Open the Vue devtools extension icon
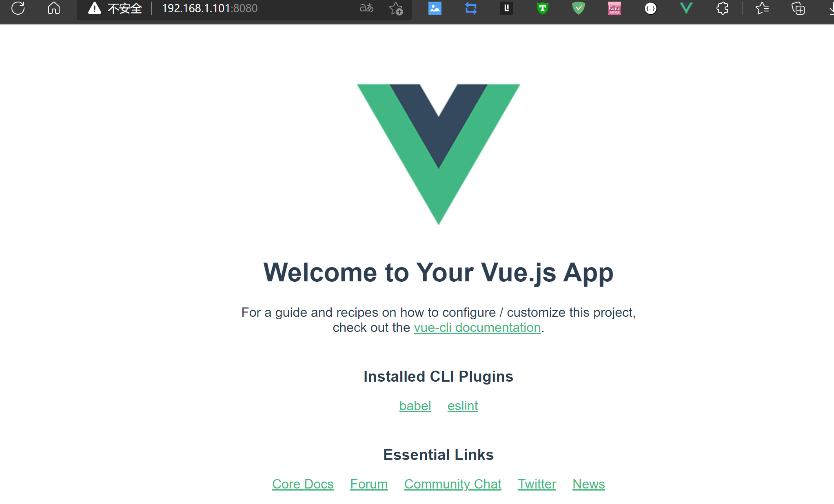 pos(686,8)
